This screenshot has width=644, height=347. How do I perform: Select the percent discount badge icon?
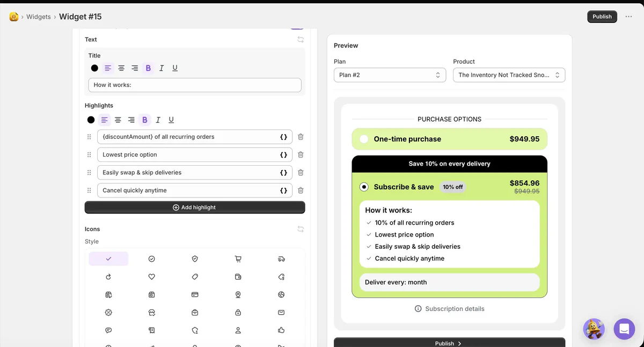point(108,312)
